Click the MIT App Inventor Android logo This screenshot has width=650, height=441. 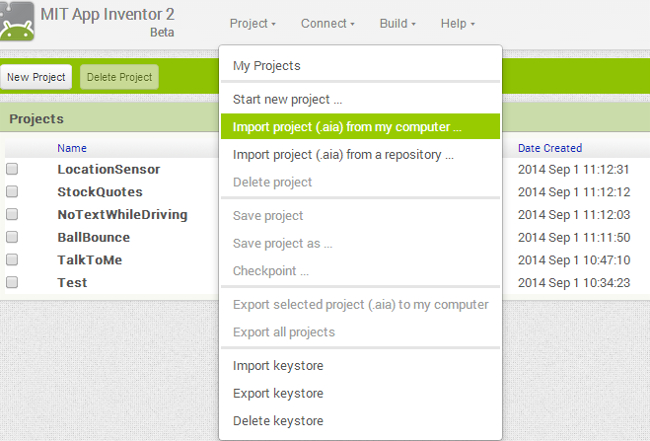click(x=17, y=22)
